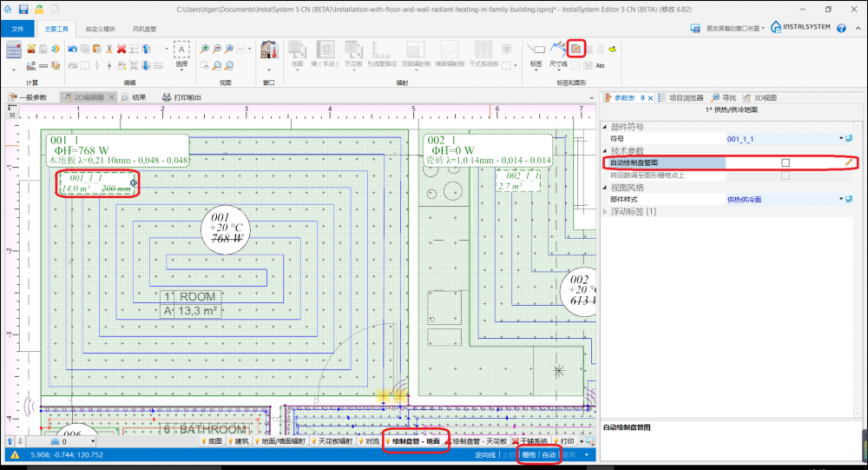Open the 更改屏幕的窗口布置 dropdown

(729, 28)
